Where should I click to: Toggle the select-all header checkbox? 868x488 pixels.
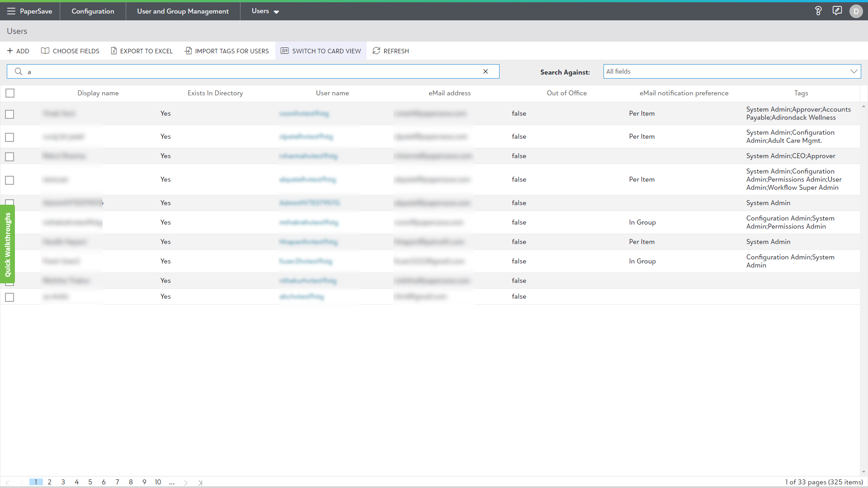click(10, 93)
